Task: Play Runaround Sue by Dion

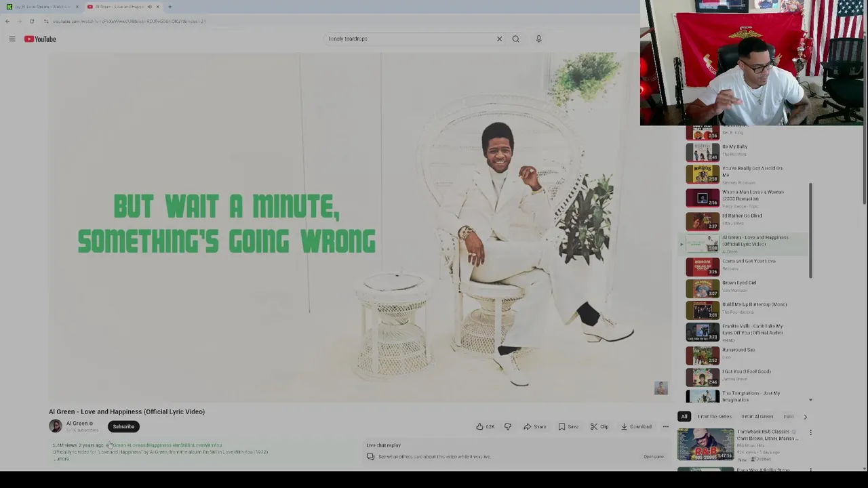Action: [x=746, y=354]
